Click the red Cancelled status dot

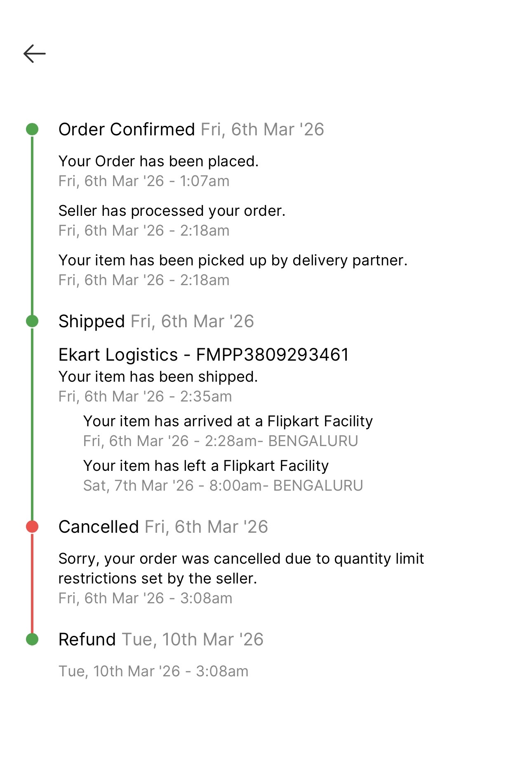[x=32, y=527]
